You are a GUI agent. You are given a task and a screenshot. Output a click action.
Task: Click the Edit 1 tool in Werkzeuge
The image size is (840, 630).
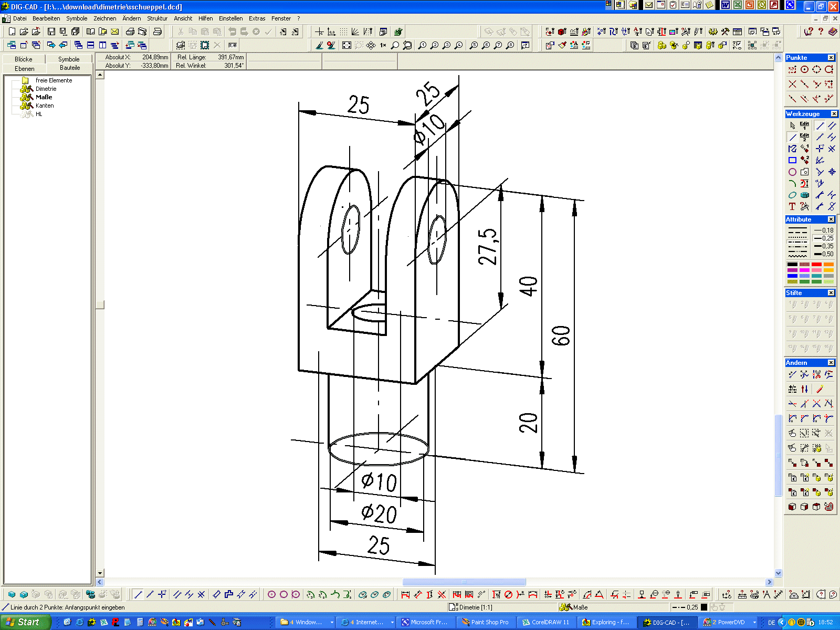coord(804,125)
